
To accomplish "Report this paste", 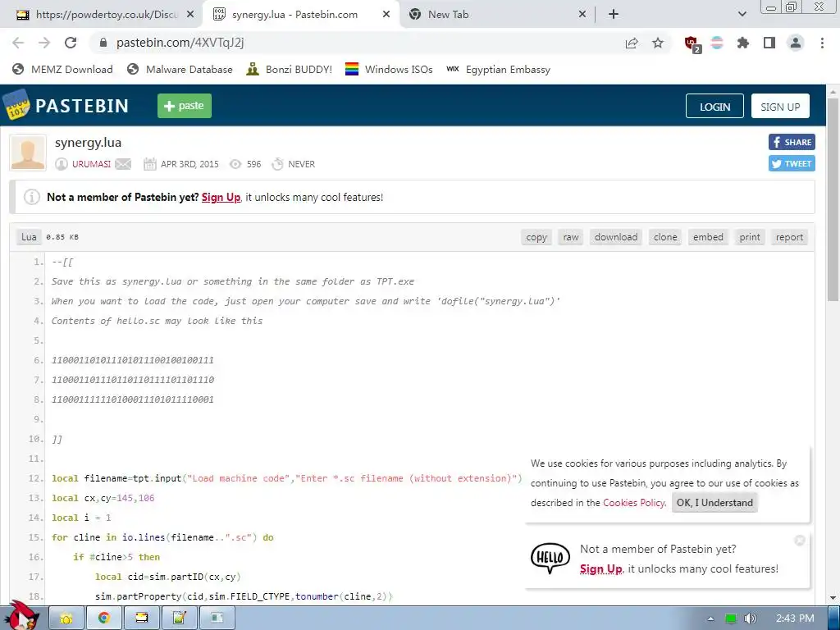I will click(x=789, y=237).
